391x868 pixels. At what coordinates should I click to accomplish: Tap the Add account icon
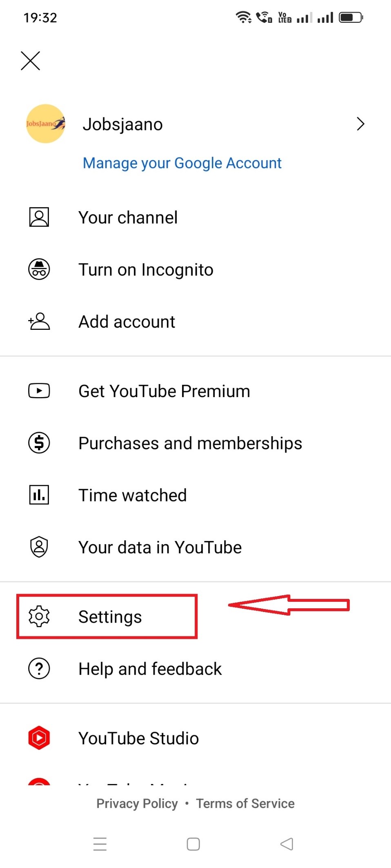point(39,322)
